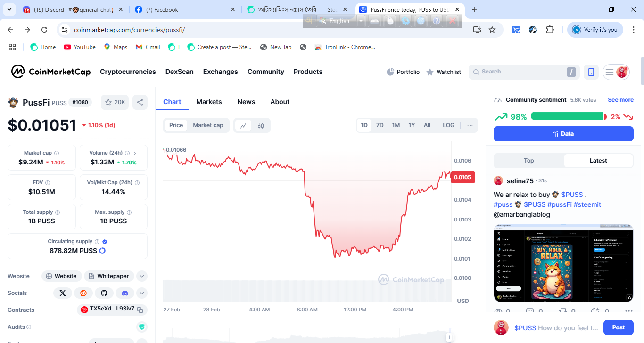Copy the TX5eXd...L93iv7 contract address
The height and width of the screenshot is (343, 644).
point(140,310)
